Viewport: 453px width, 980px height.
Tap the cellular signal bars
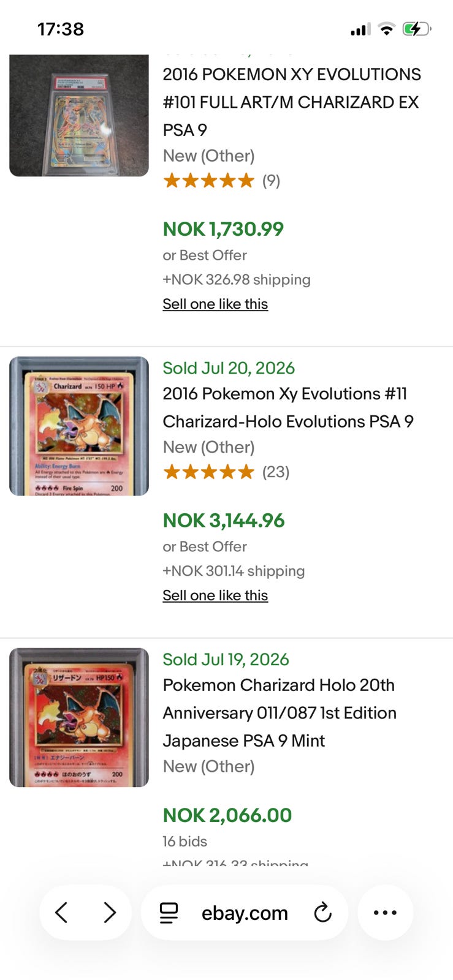[360, 29]
